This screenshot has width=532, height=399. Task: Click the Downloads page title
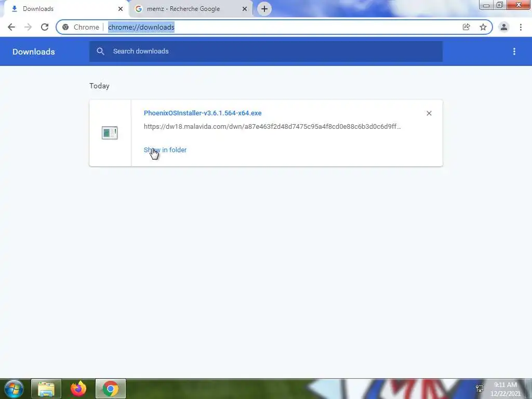point(34,51)
